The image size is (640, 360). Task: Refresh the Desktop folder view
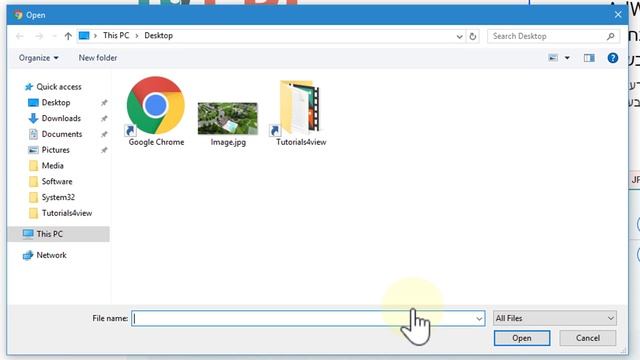click(x=473, y=36)
